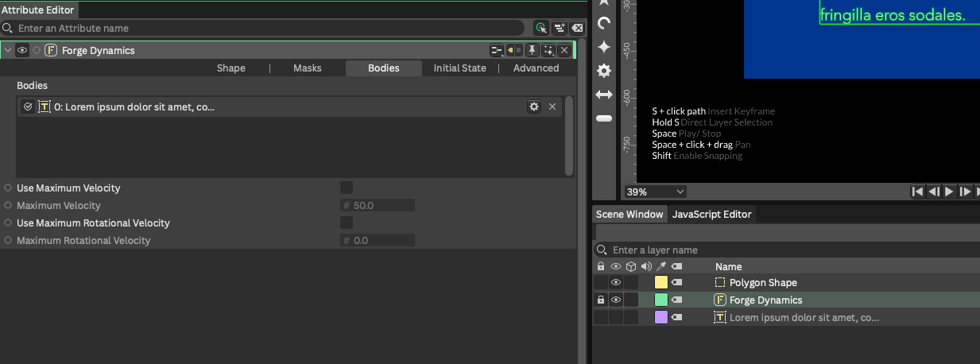
Task: Click the cube column header icon
Action: tap(630, 267)
